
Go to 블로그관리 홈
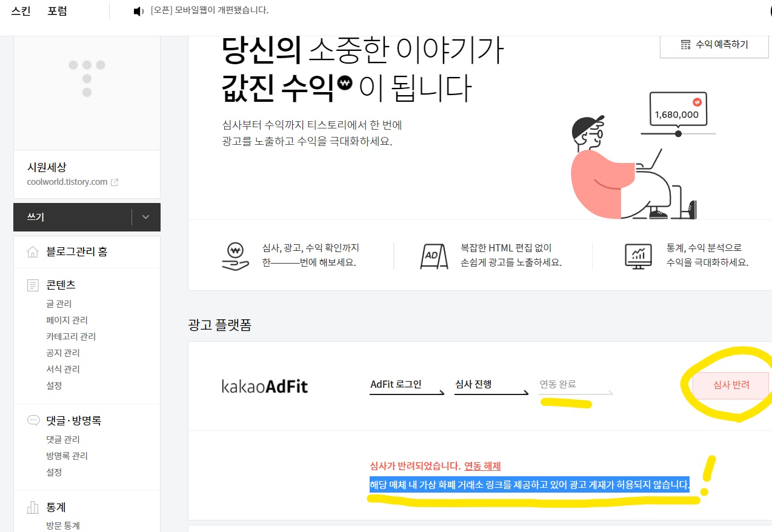pos(77,252)
